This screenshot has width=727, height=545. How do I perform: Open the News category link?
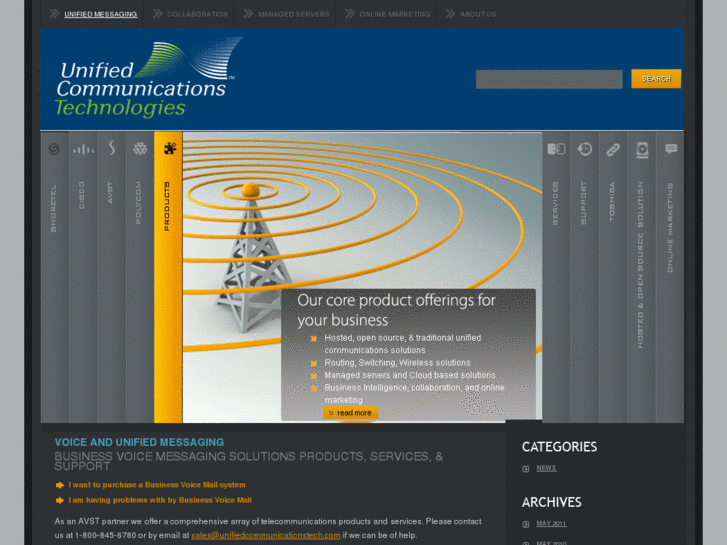pos(546,468)
